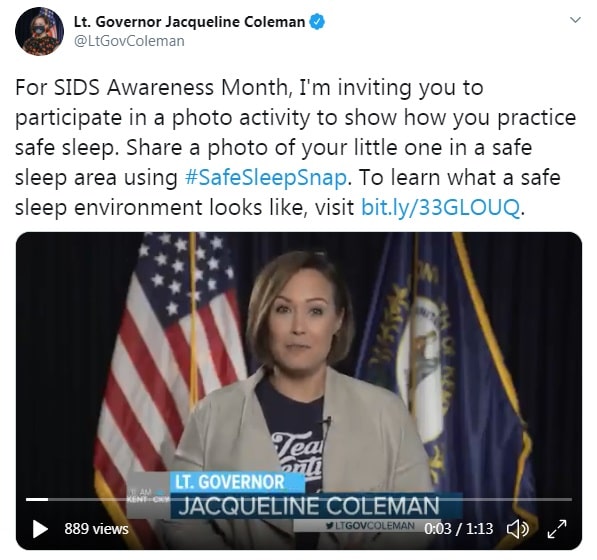
Task: Open the tweet options chevron menu
Action: (575, 20)
